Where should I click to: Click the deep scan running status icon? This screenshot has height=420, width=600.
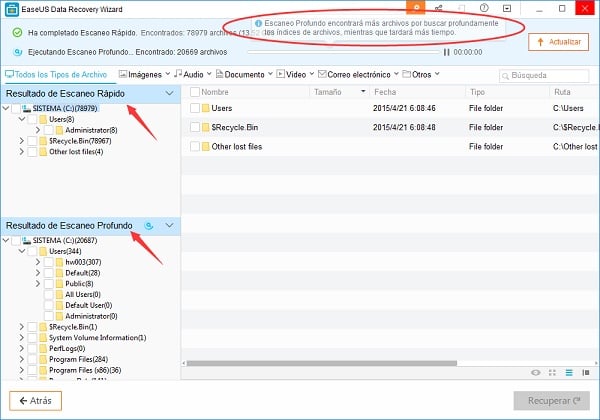coord(18,52)
